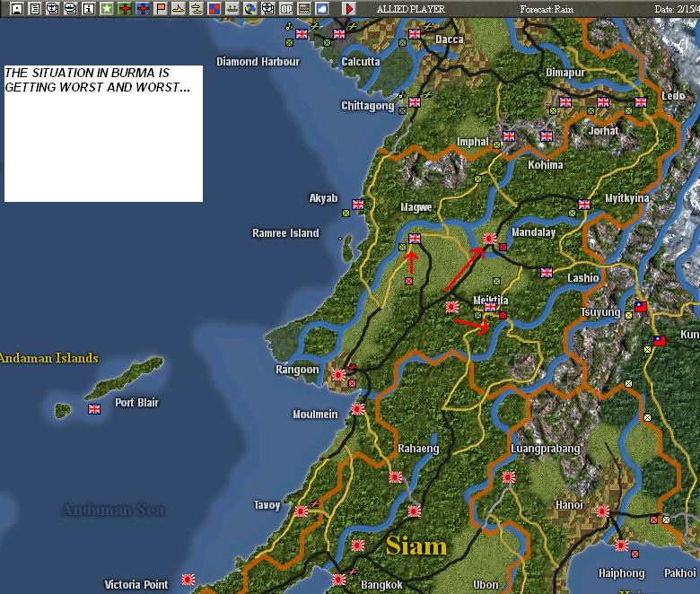Click the Siam country label

click(x=416, y=546)
